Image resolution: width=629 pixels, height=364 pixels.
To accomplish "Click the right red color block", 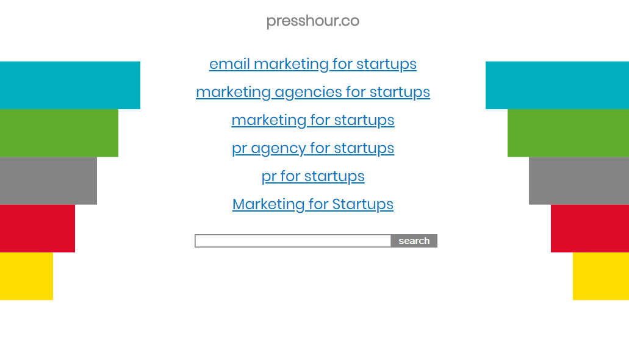I will 589,228.
